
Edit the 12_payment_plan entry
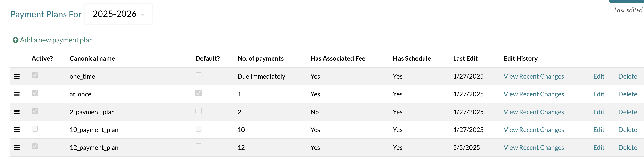[599, 147]
